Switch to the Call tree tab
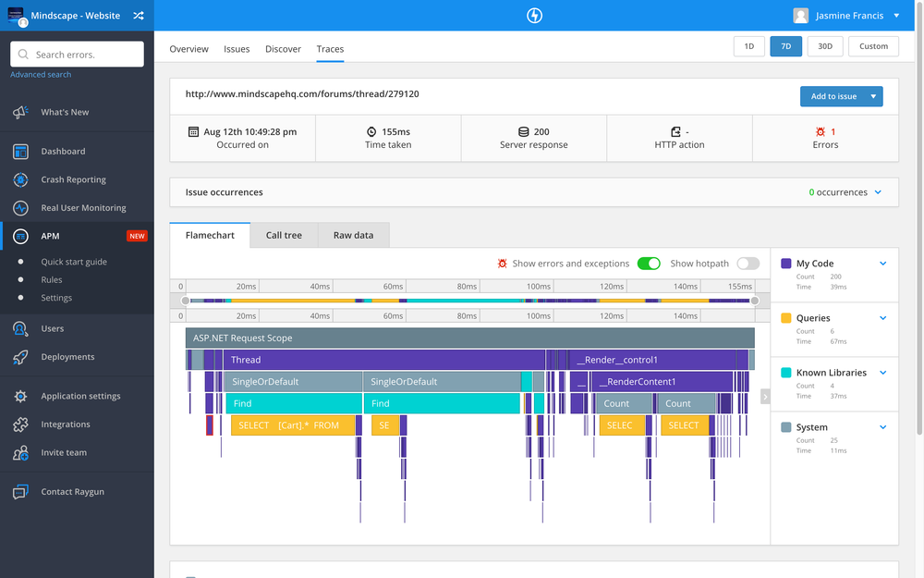This screenshot has width=924, height=578. (x=284, y=235)
